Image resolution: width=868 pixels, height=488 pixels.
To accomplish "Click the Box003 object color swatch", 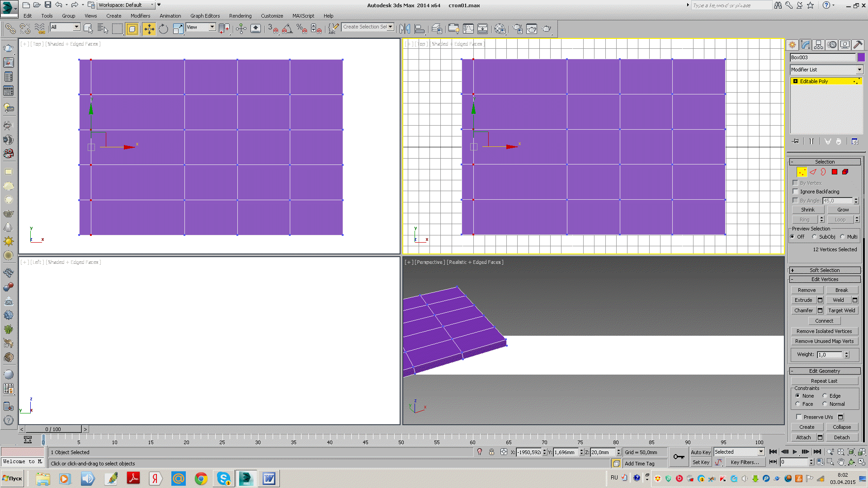I will click(861, 57).
